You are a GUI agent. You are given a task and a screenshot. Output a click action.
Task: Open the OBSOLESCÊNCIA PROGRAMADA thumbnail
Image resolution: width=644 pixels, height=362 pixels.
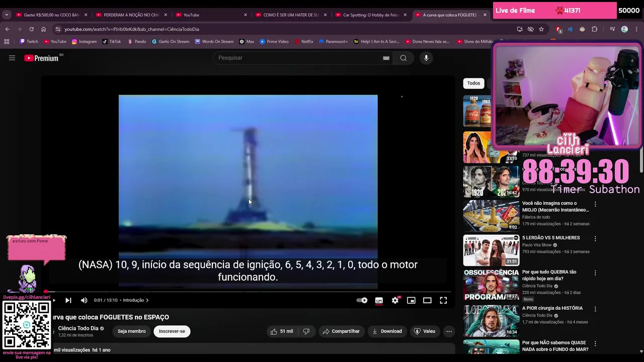point(491,284)
